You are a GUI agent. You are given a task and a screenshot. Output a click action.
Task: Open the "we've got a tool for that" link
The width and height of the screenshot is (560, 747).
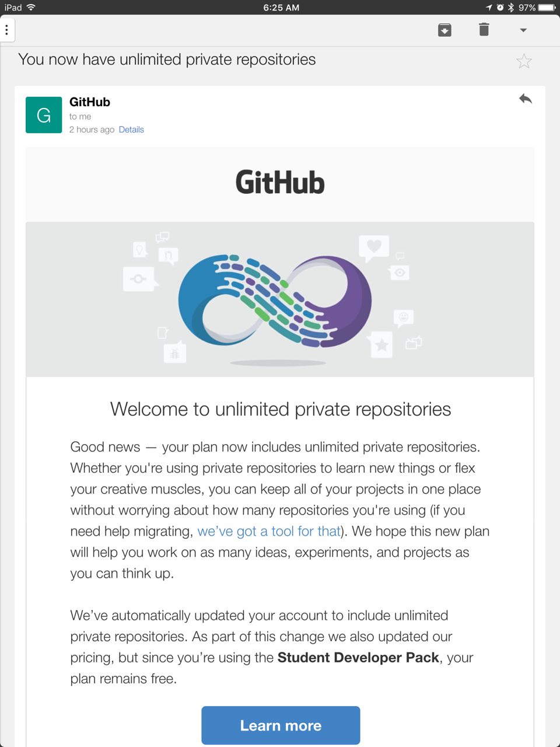pos(268,531)
